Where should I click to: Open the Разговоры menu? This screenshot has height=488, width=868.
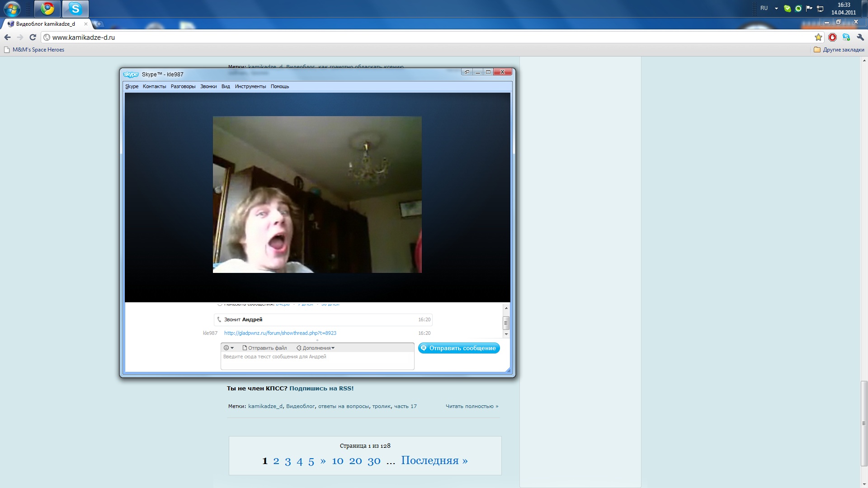point(183,86)
